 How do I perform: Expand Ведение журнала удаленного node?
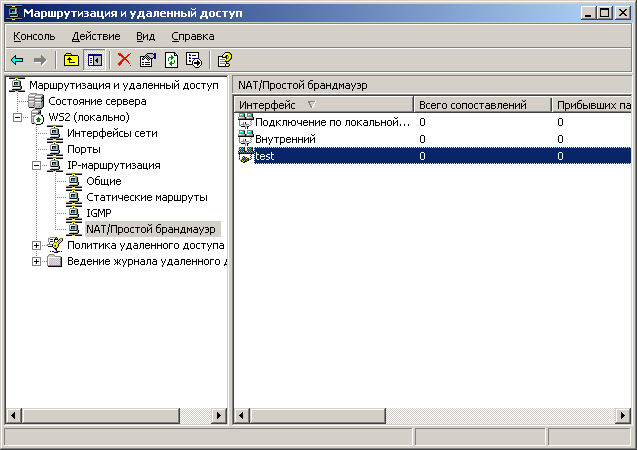(36, 261)
